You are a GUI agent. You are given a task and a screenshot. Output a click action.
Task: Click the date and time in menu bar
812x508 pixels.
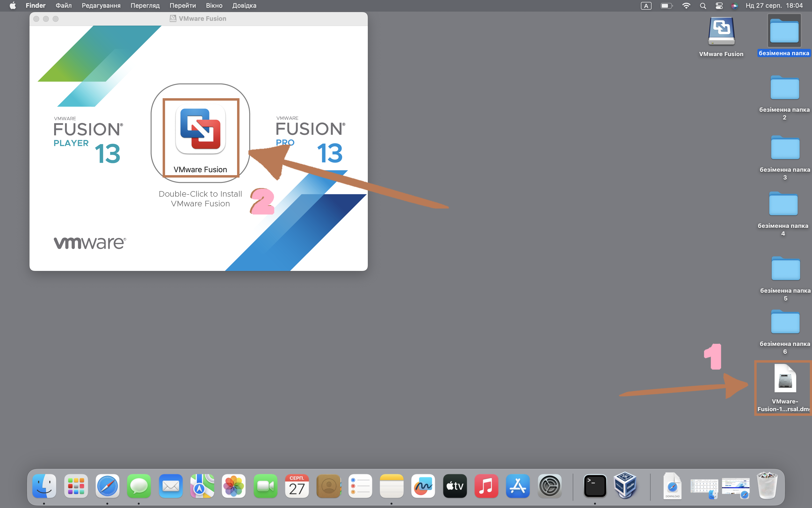coord(774,5)
